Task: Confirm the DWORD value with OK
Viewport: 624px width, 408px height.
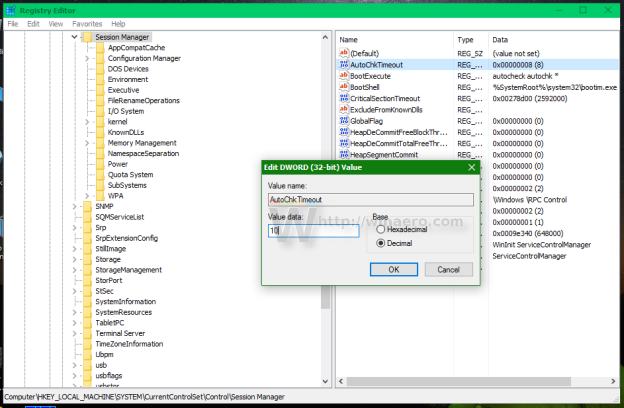Action: point(394,269)
